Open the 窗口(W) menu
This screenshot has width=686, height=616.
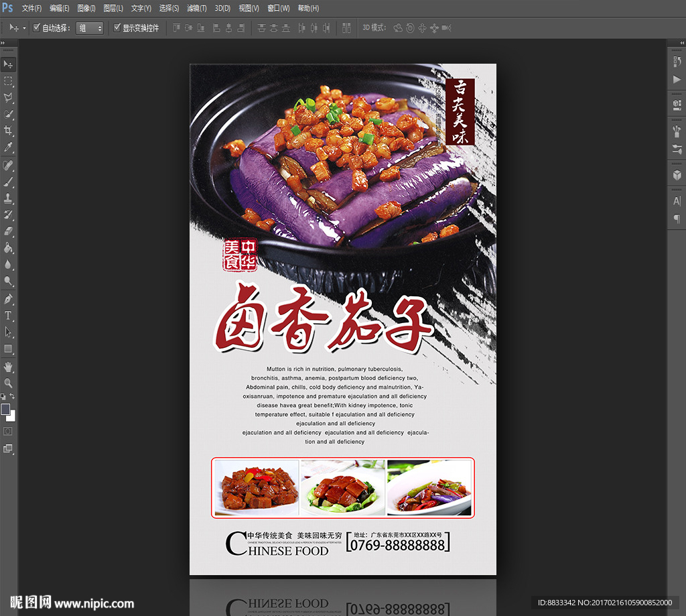click(x=278, y=8)
